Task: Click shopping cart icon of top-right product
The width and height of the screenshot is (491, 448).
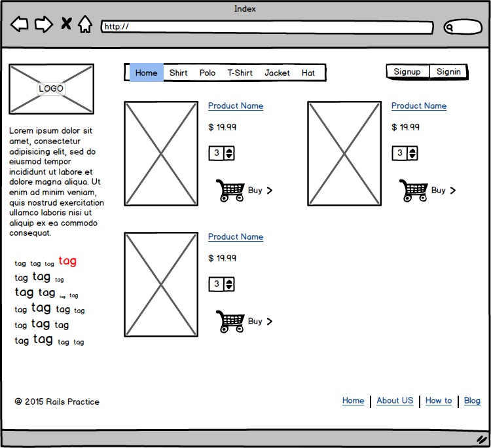Action: coord(413,191)
